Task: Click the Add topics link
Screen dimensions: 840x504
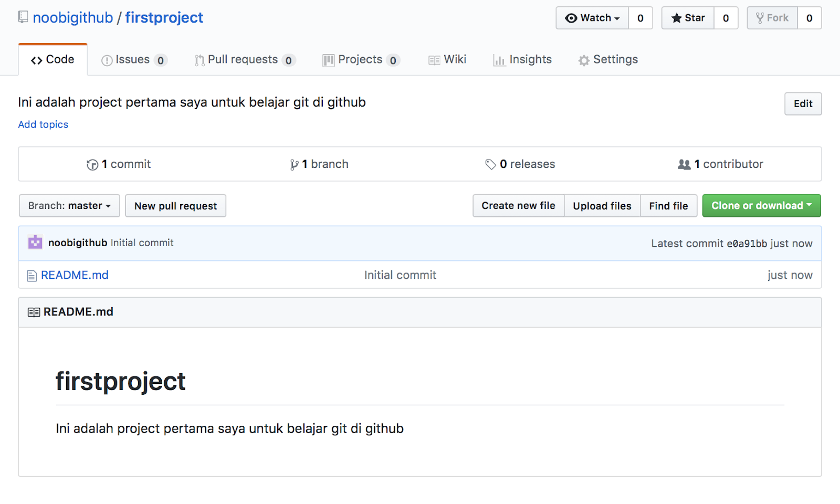Action: tap(43, 124)
